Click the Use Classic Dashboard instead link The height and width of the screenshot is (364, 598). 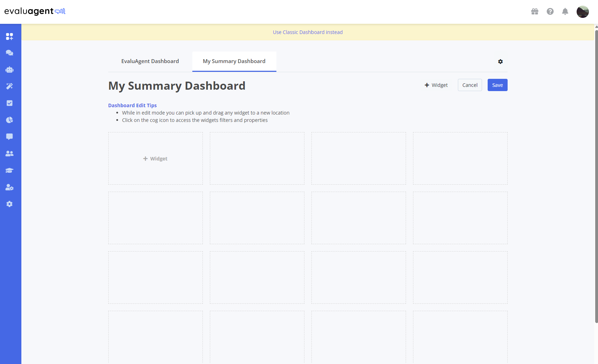tap(308, 32)
